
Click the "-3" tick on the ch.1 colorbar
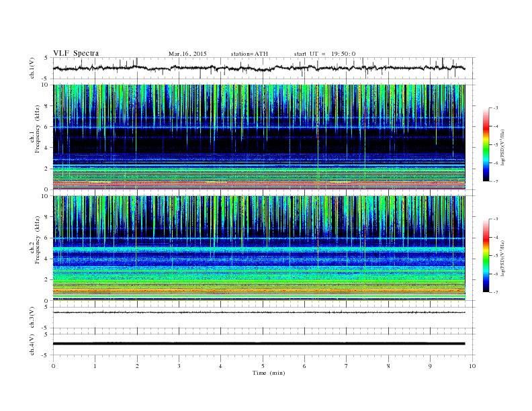pyautogui.click(x=495, y=108)
